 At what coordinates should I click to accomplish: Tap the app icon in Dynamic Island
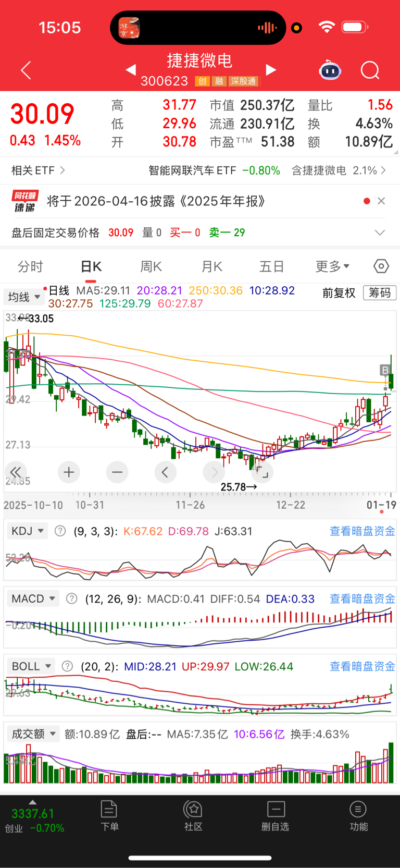click(129, 28)
